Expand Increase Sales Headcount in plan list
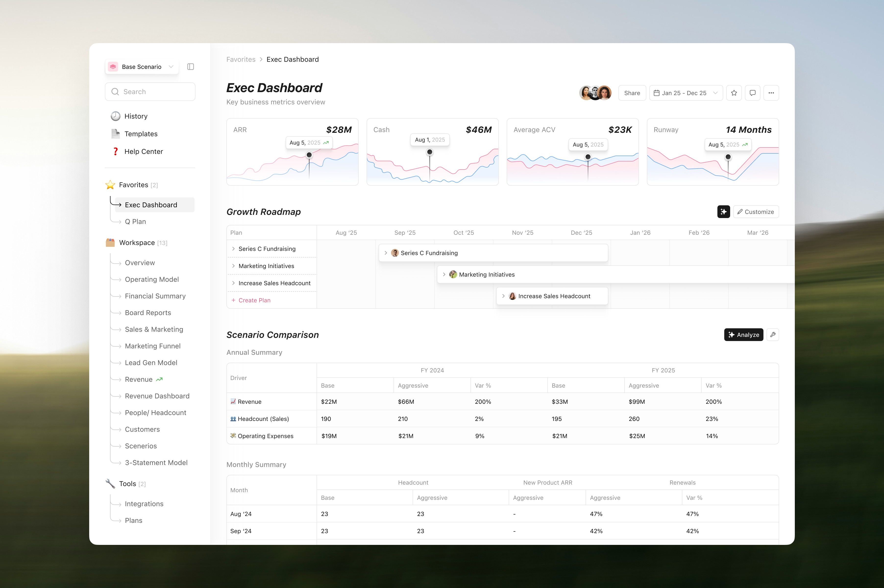This screenshot has height=588, width=884. click(x=233, y=283)
